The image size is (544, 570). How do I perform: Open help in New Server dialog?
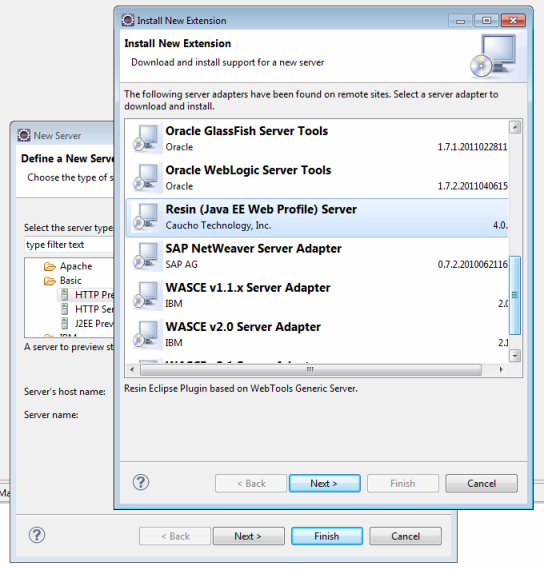tap(37, 535)
